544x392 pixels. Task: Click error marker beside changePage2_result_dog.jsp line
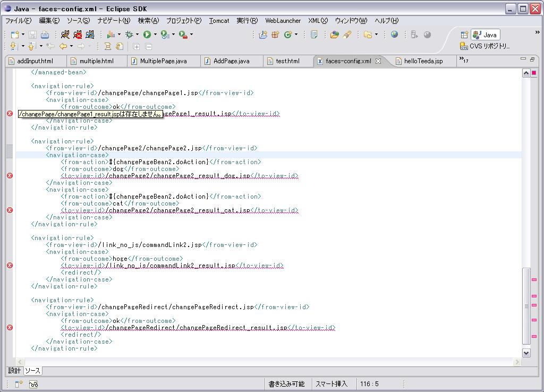coord(10,176)
